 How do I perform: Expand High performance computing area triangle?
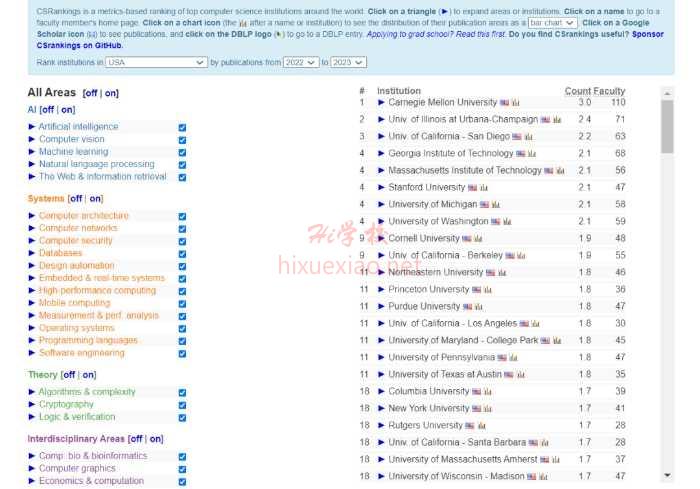[x=32, y=290]
